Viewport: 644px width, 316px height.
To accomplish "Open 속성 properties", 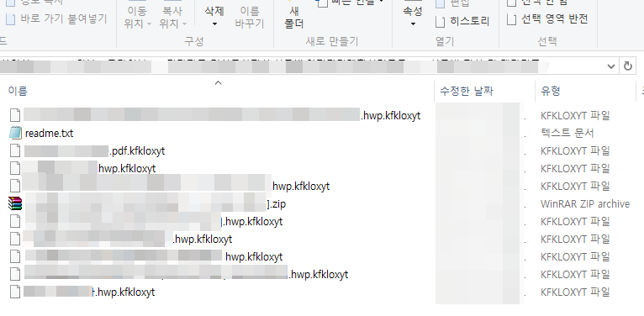I will [x=413, y=12].
